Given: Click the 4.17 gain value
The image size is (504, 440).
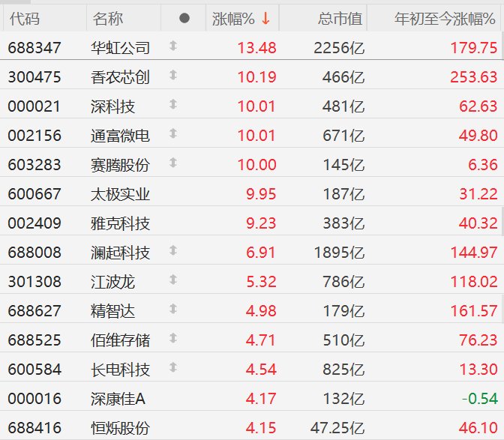Looking at the screenshot, I should [261, 399].
